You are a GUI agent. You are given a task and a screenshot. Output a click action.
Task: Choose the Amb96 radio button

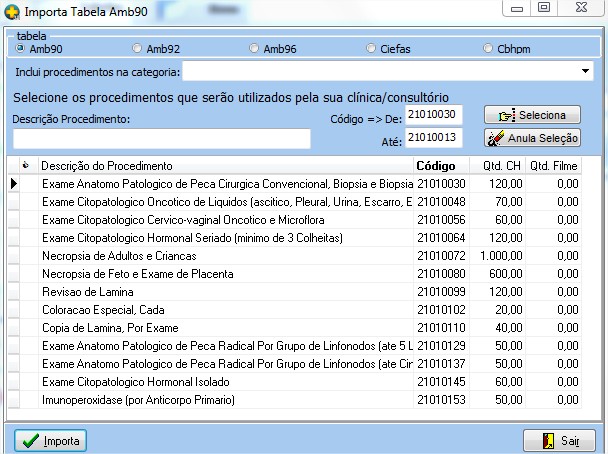click(254, 48)
